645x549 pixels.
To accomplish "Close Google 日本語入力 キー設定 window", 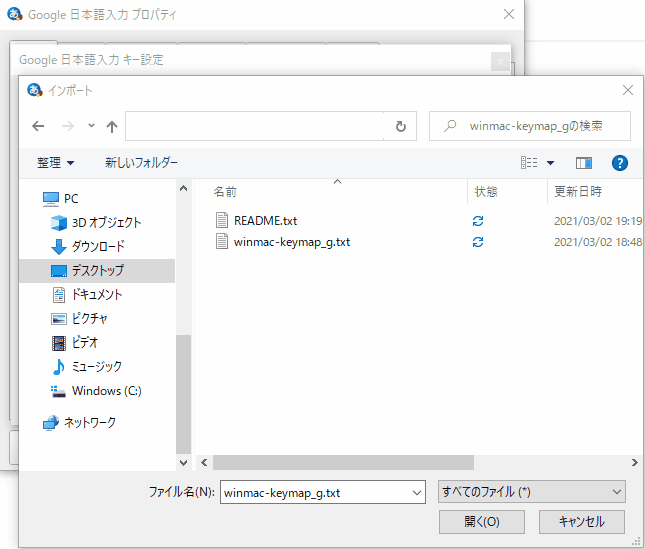I will (x=500, y=62).
